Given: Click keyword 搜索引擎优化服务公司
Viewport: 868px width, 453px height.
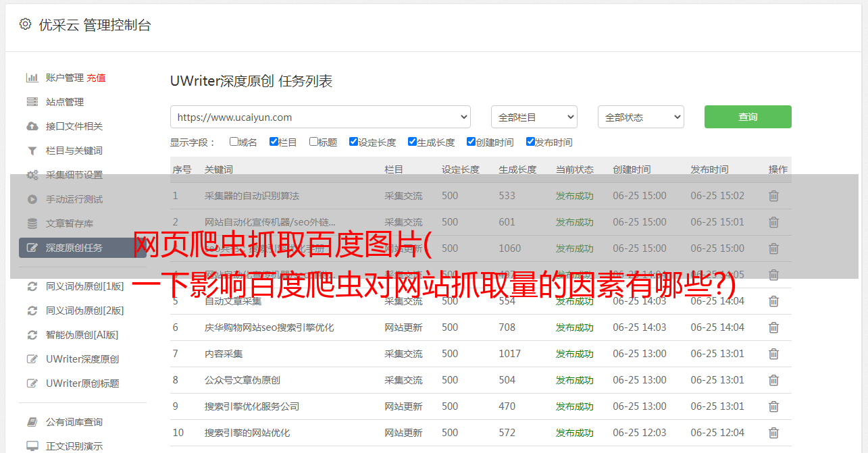Looking at the screenshot, I should click(x=252, y=406).
